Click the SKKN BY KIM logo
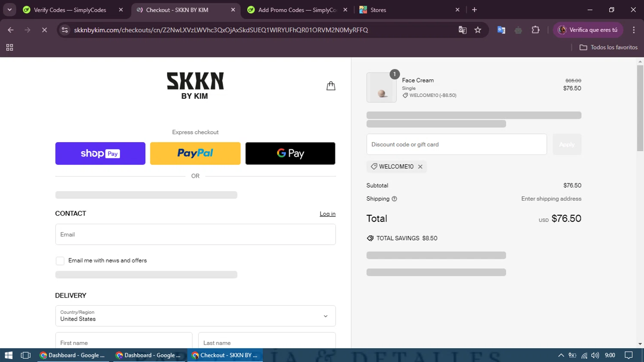This screenshot has height=362, width=644. pyautogui.click(x=195, y=86)
